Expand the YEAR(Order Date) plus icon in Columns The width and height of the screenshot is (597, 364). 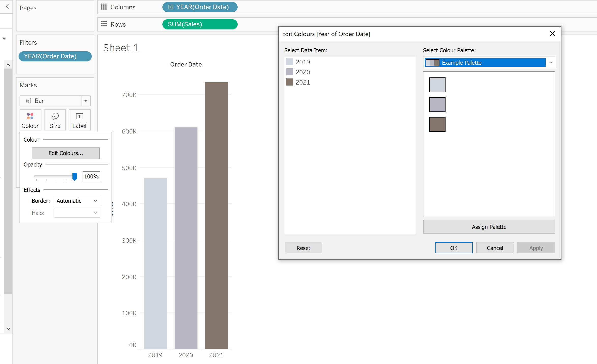pyautogui.click(x=171, y=7)
